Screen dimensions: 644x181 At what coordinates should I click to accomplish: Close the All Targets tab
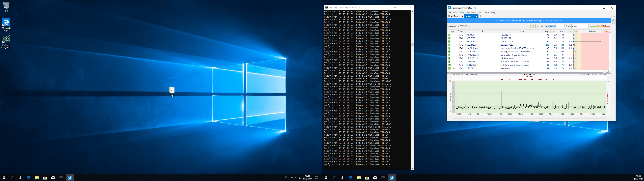pyautogui.click(x=462, y=16)
